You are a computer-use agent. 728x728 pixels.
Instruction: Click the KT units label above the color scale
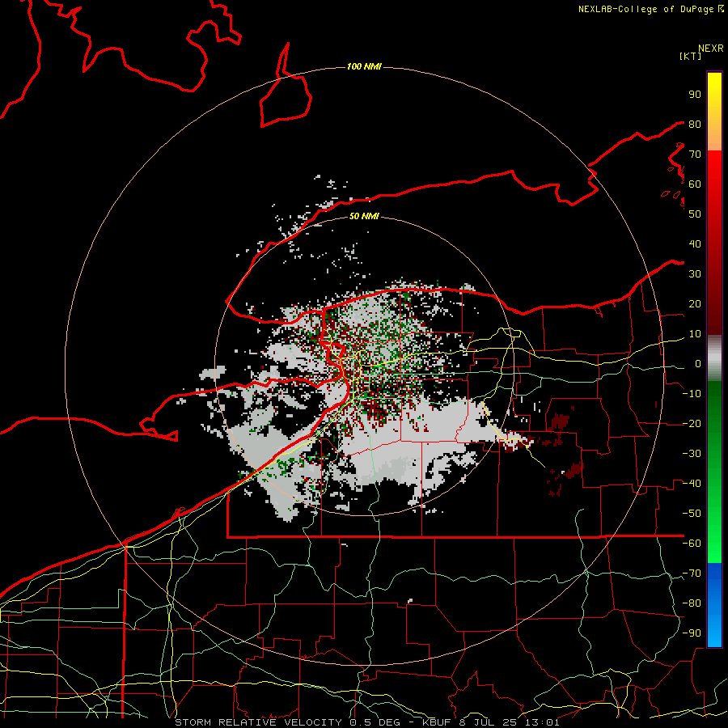pos(690,56)
